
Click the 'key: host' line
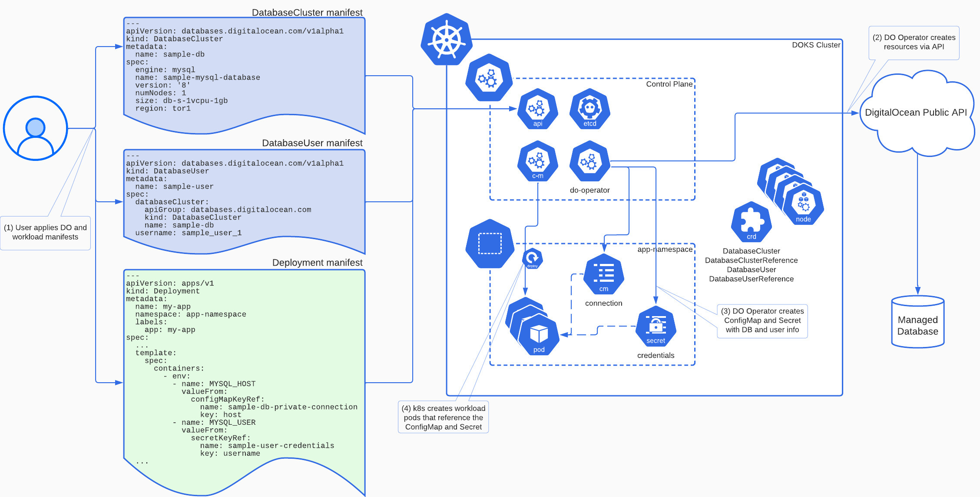(221, 415)
